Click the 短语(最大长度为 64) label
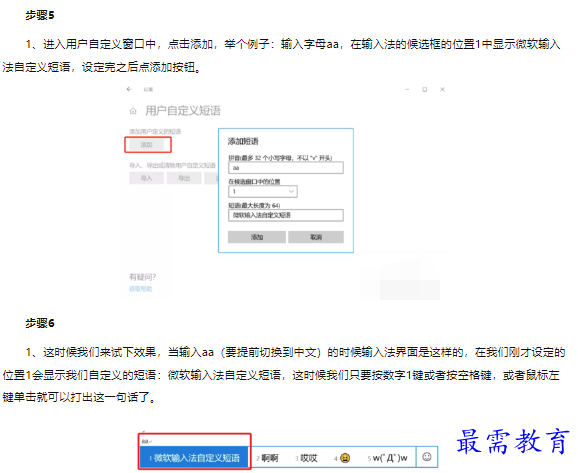The width and height of the screenshot is (578, 473). [254, 205]
